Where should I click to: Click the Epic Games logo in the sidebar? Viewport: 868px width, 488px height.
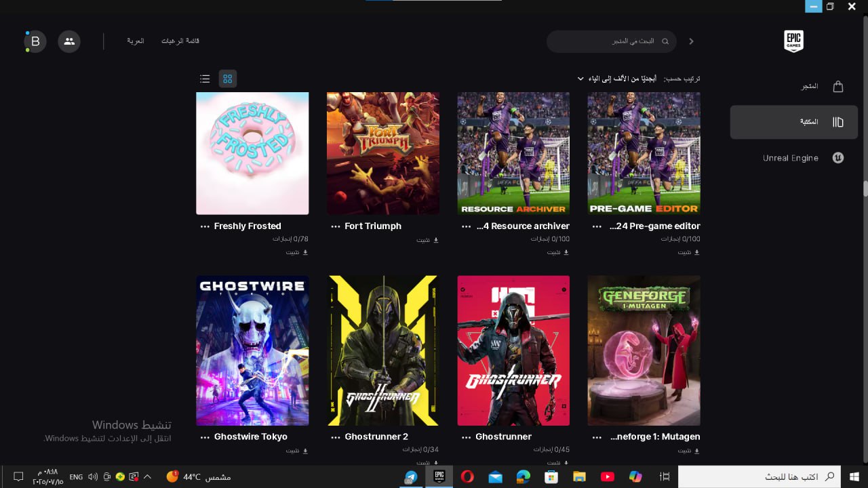click(793, 41)
